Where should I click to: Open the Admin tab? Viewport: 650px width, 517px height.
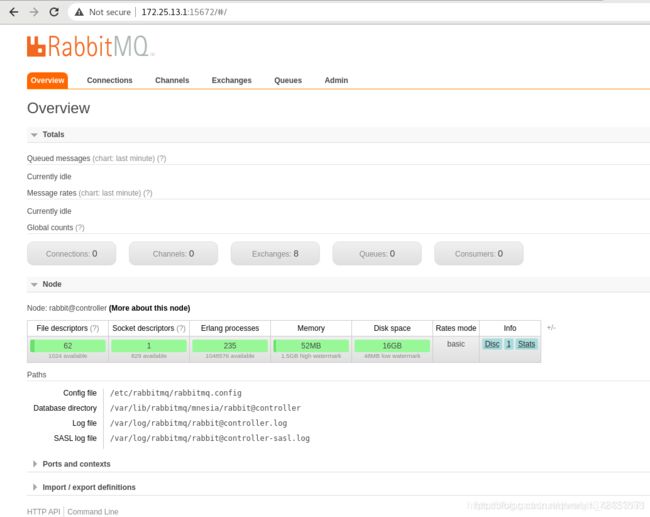(x=336, y=80)
